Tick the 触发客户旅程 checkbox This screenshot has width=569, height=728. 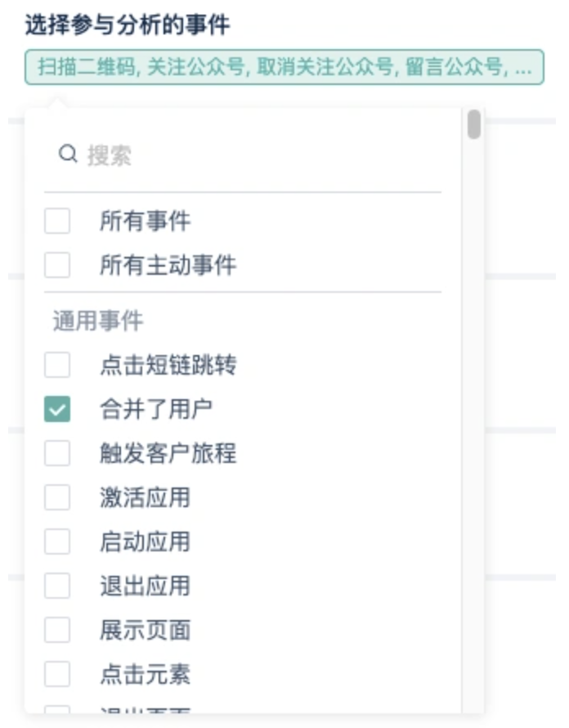[57, 453]
